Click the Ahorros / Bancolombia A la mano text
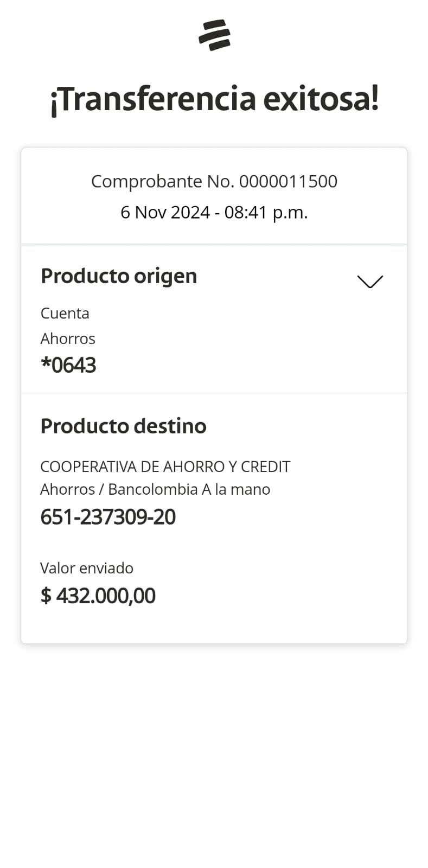 (155, 489)
